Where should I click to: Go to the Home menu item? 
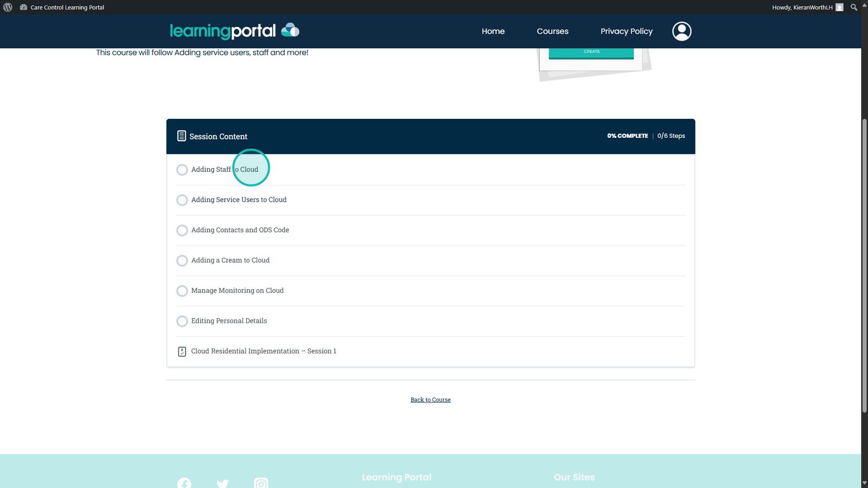point(493,31)
